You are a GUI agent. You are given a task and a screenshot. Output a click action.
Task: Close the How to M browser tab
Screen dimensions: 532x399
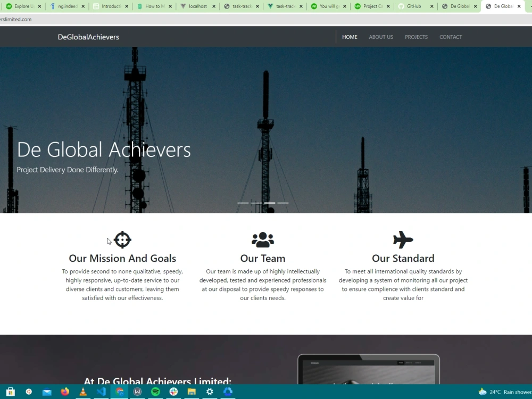[x=170, y=6]
